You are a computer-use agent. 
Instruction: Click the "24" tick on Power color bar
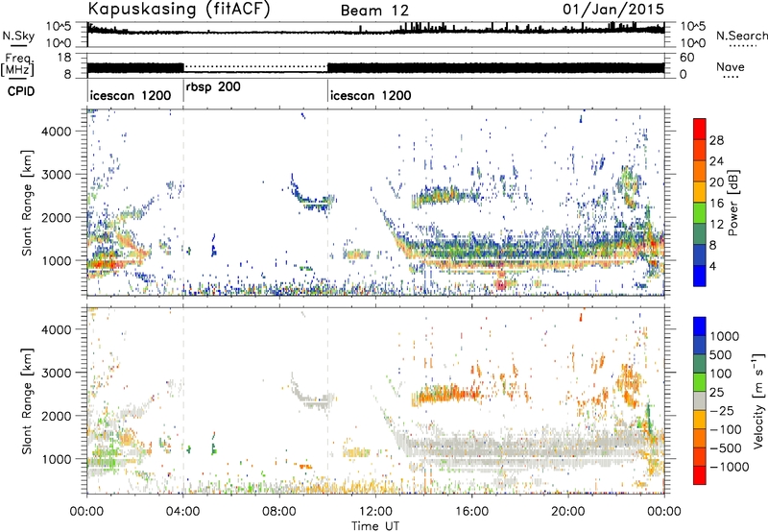pyautogui.click(x=716, y=161)
